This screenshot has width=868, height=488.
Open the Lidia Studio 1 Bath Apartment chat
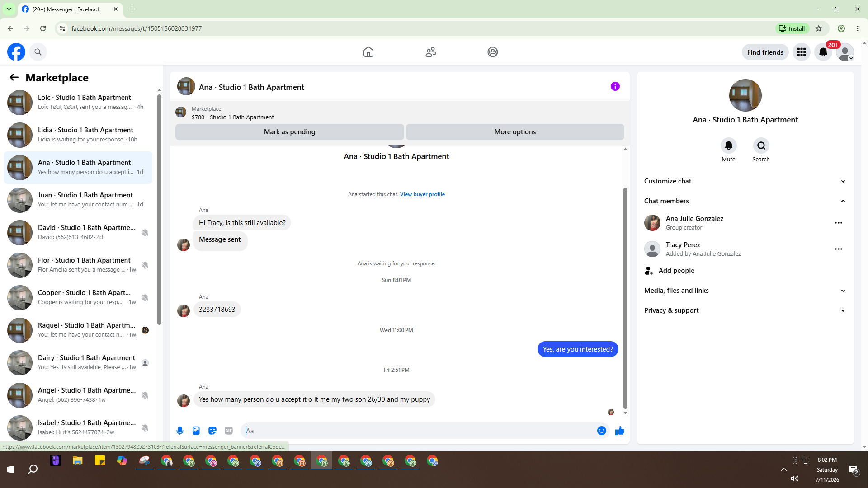pyautogui.click(x=78, y=135)
